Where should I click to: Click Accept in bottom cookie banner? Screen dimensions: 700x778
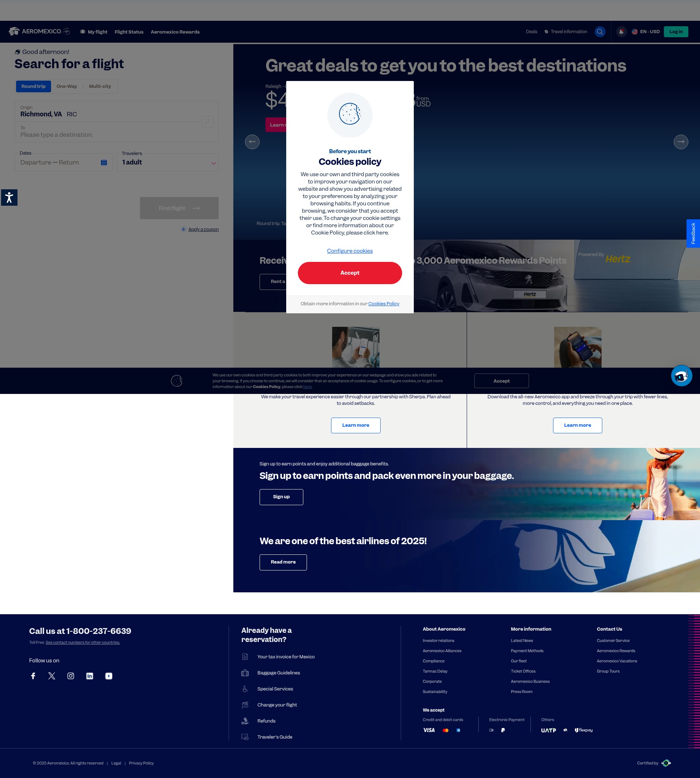[x=501, y=381]
